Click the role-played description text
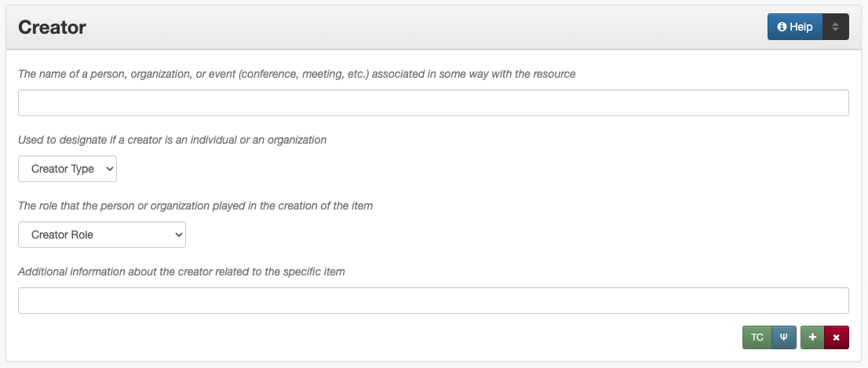This screenshot has width=868, height=368. [195, 206]
